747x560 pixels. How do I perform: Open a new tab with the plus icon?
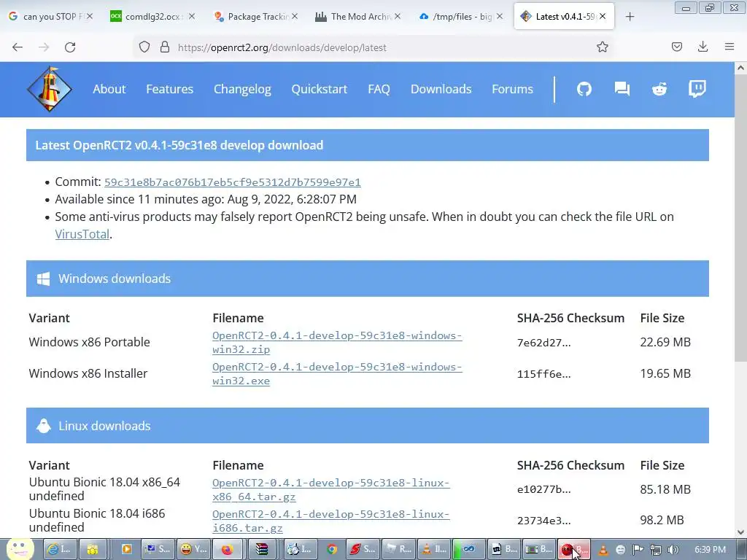click(630, 17)
